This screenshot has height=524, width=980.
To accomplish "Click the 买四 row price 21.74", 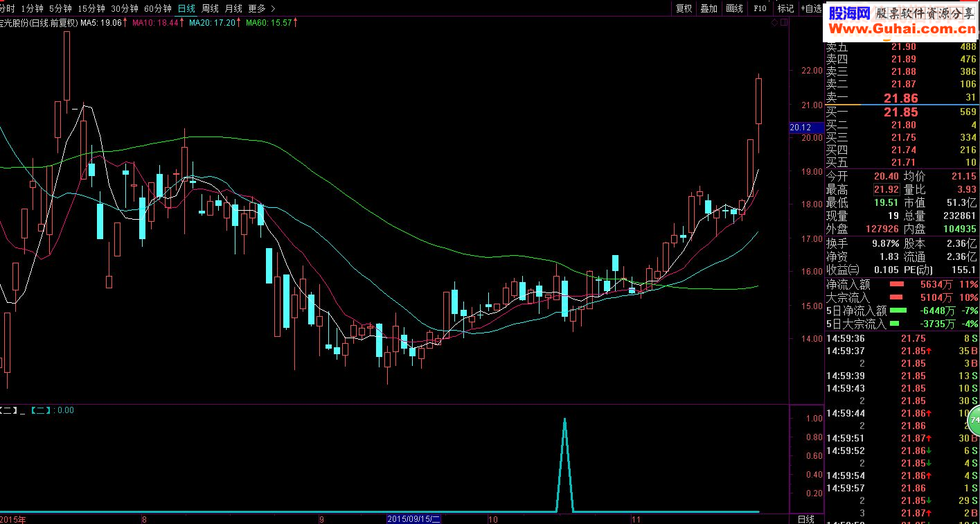I will pyautogui.click(x=903, y=150).
